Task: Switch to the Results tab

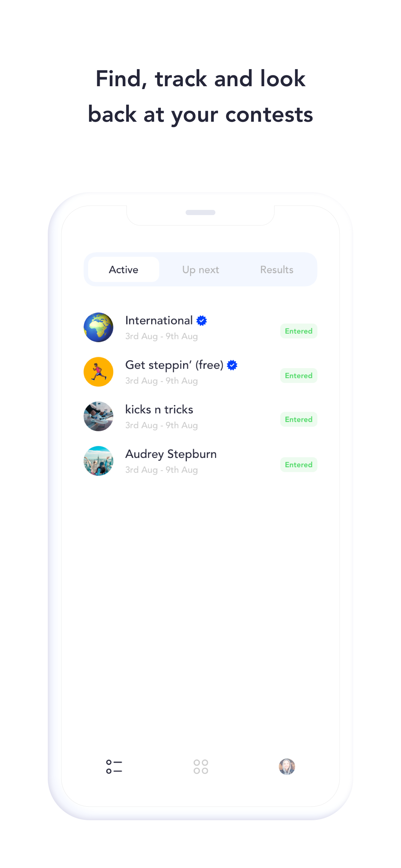Action: point(277,270)
